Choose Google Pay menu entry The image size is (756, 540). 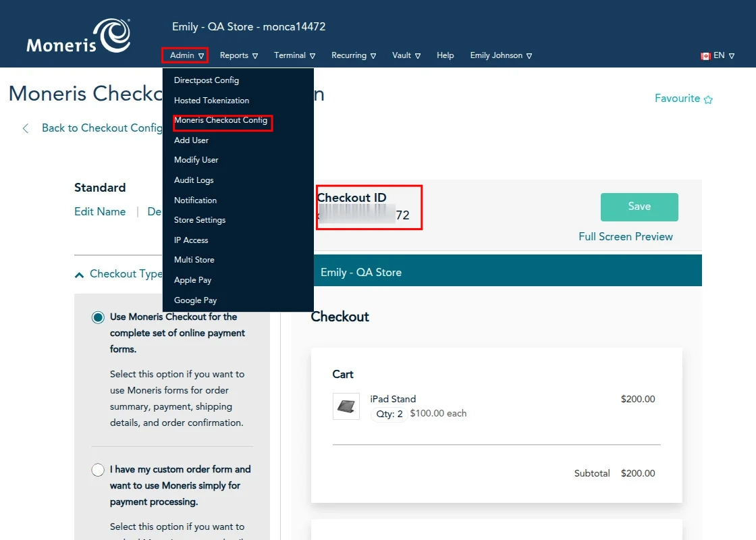pos(195,300)
